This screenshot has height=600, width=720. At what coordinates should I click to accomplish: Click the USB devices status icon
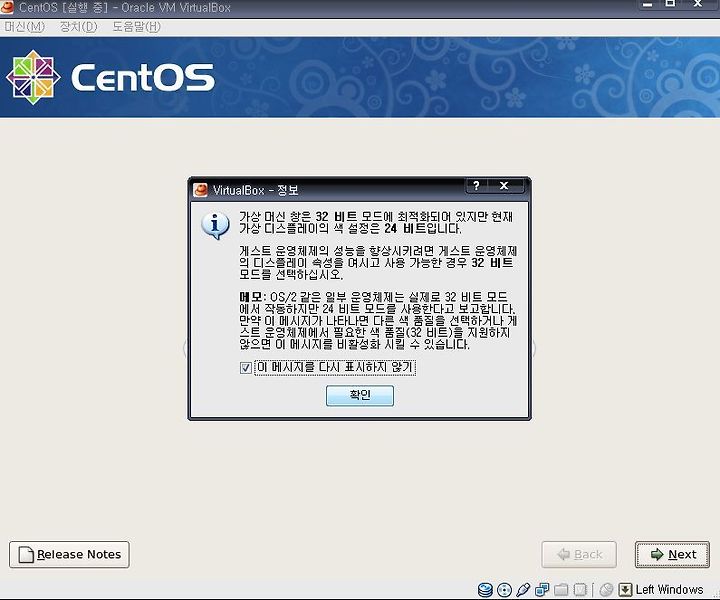(523, 590)
